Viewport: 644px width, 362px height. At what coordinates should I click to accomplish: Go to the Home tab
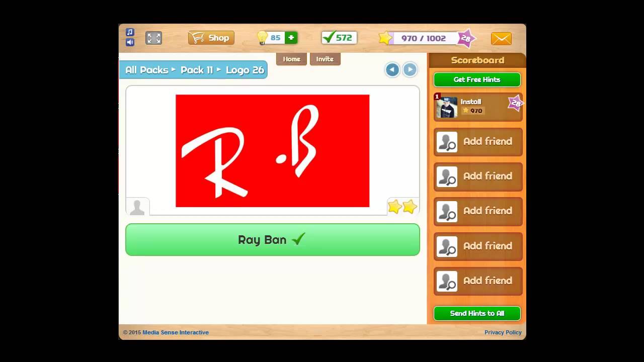(x=291, y=59)
